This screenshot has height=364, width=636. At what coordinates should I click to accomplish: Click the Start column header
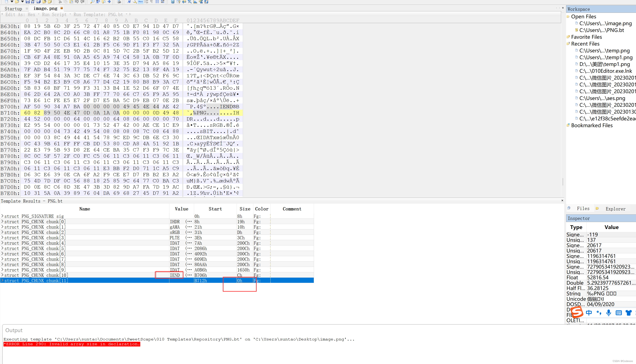[x=215, y=209]
